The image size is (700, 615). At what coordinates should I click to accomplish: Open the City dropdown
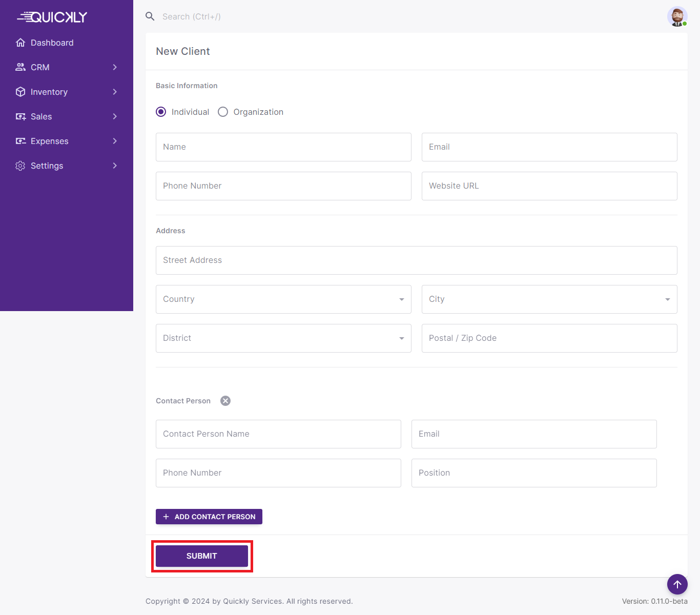coord(549,299)
